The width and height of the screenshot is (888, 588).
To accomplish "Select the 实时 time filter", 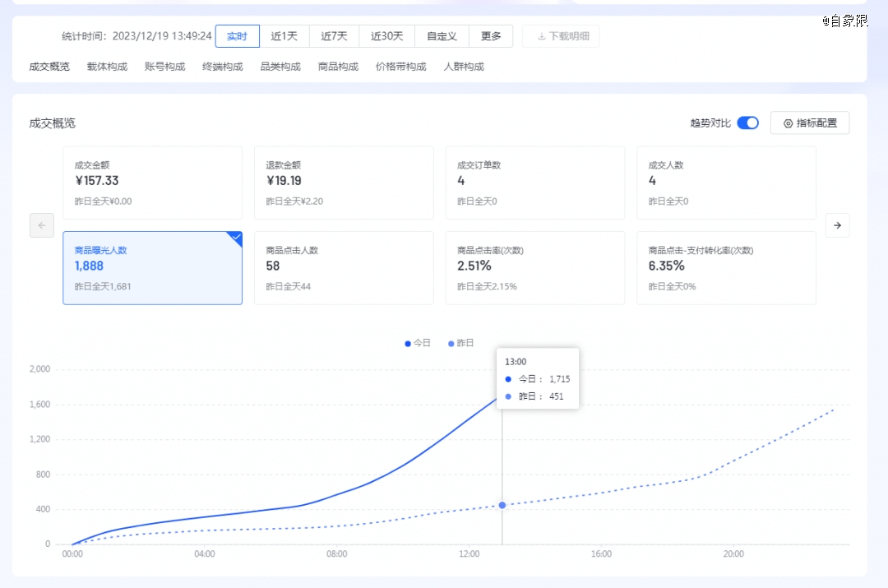I will click(238, 36).
